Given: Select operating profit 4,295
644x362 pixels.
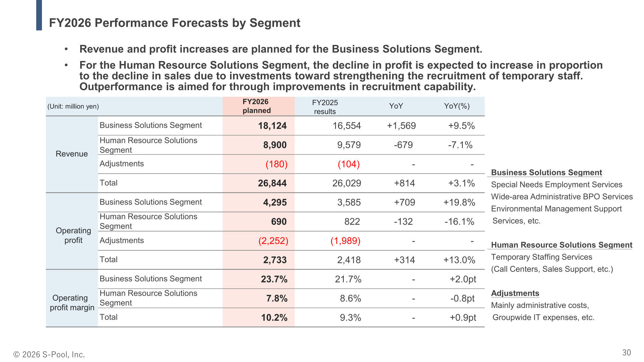Looking at the screenshot, I should 275,202.
